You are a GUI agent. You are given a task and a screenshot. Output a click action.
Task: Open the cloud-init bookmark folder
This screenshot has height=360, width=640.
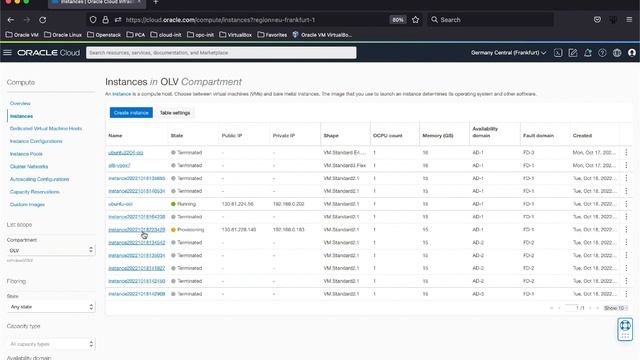(x=166, y=35)
